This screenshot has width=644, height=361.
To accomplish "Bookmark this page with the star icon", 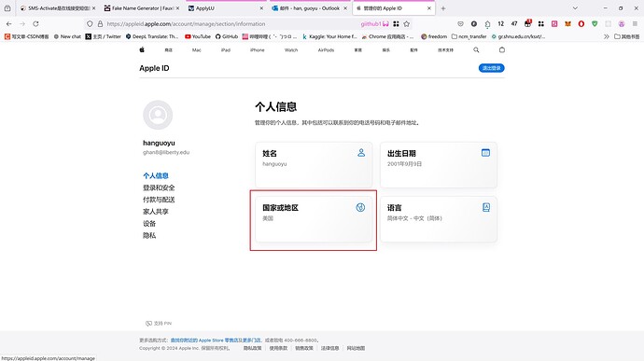I will [407, 24].
